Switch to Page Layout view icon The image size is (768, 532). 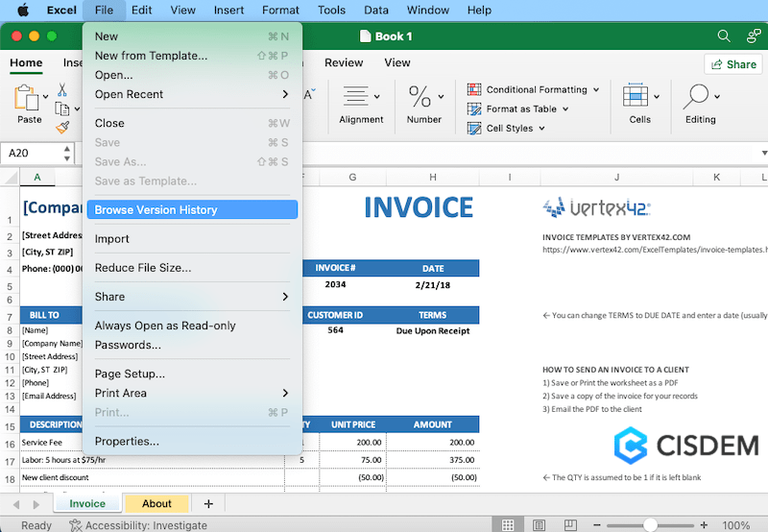539,525
